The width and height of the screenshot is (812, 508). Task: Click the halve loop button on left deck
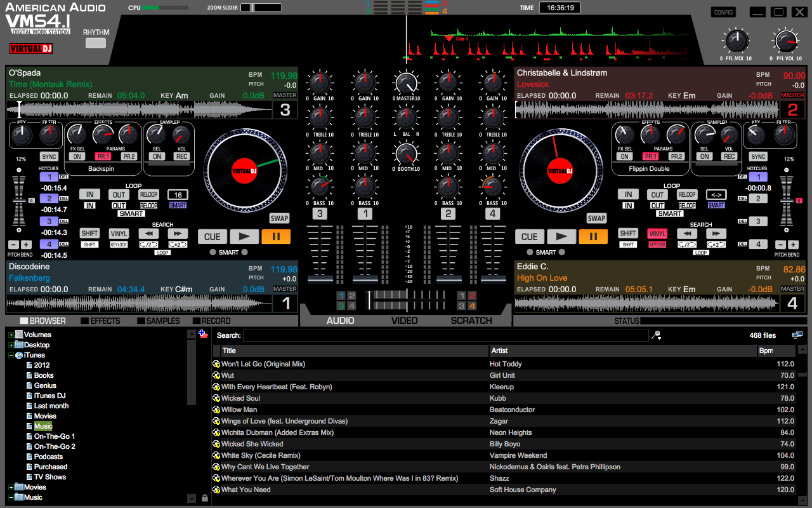tap(148, 244)
